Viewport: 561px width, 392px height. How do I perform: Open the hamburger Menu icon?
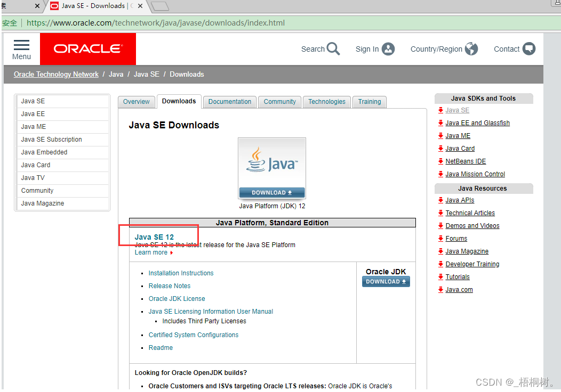(x=21, y=45)
